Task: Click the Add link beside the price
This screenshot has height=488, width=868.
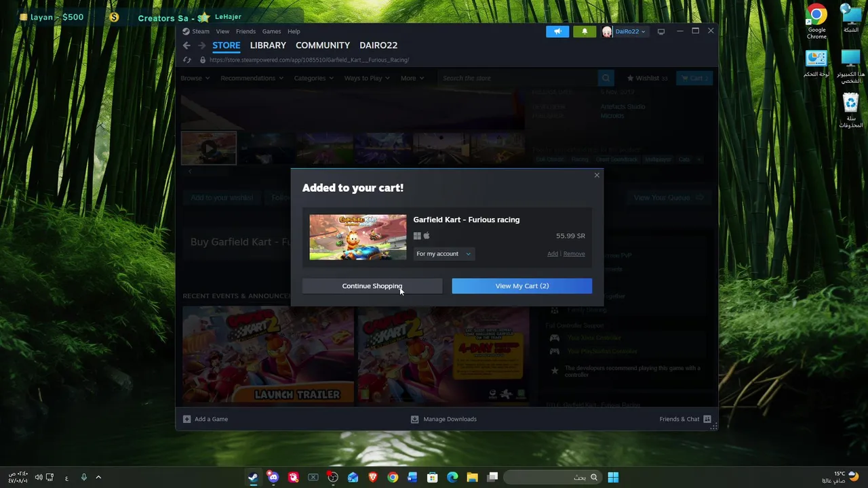Action: (x=553, y=253)
